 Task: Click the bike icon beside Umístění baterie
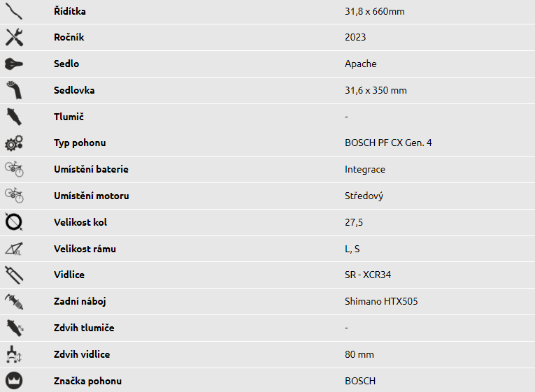point(14,169)
